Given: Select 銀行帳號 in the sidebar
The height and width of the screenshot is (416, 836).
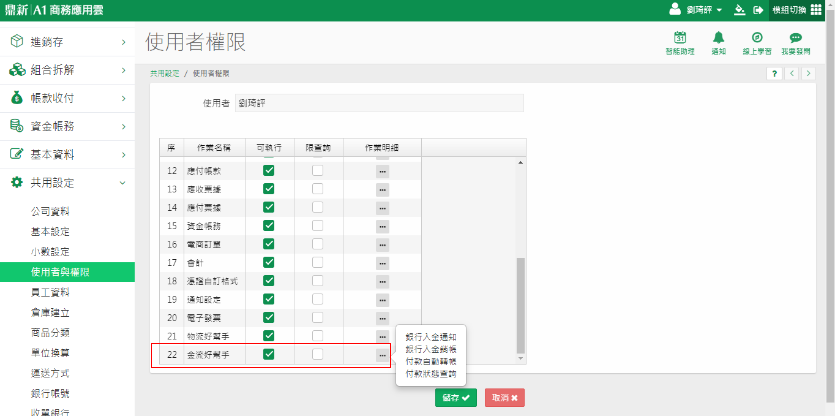Looking at the screenshot, I should (x=50, y=394).
